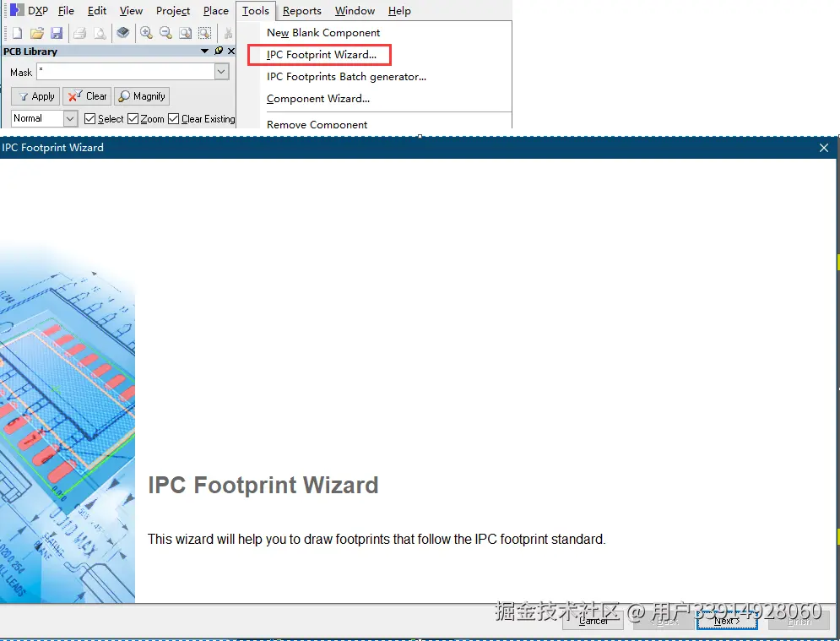Viewport: 840px width, 641px height.
Task: Click the DXP logo icon
Action: (17, 9)
